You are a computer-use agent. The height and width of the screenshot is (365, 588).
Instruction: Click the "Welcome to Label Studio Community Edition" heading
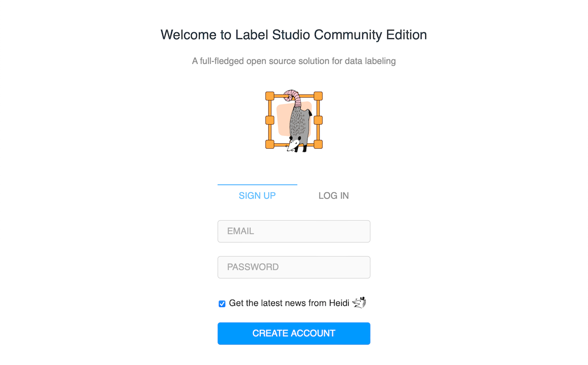[293, 35]
